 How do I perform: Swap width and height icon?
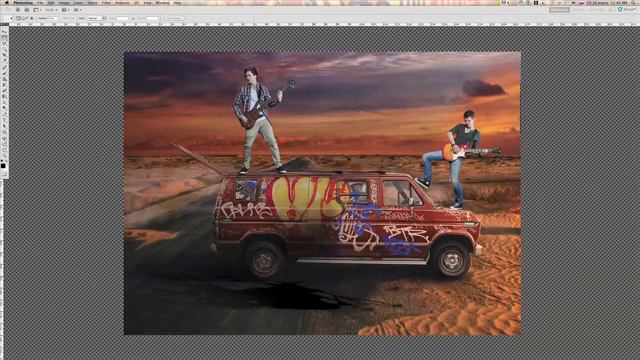pyautogui.click(x=133, y=18)
